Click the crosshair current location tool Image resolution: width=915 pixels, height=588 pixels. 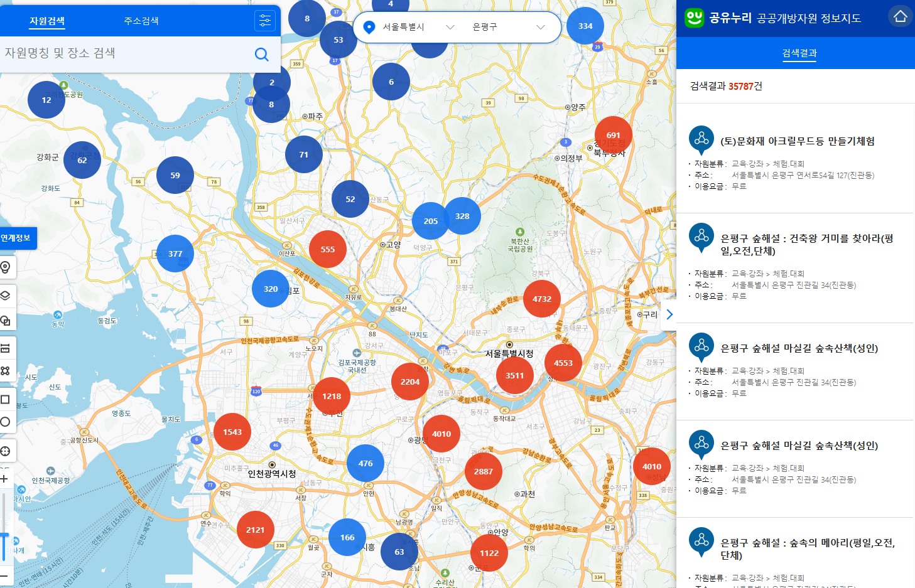(x=6, y=451)
